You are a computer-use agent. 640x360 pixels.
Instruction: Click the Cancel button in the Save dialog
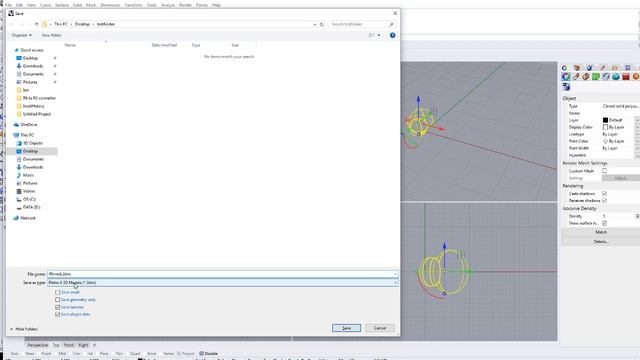coord(380,328)
